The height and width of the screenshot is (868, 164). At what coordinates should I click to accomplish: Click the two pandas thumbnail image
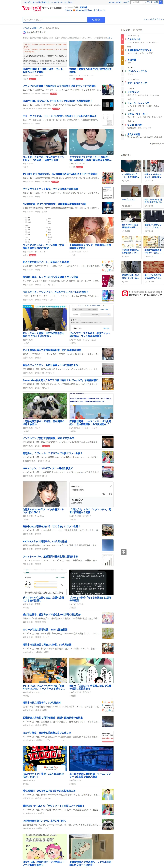coord(45,406)
